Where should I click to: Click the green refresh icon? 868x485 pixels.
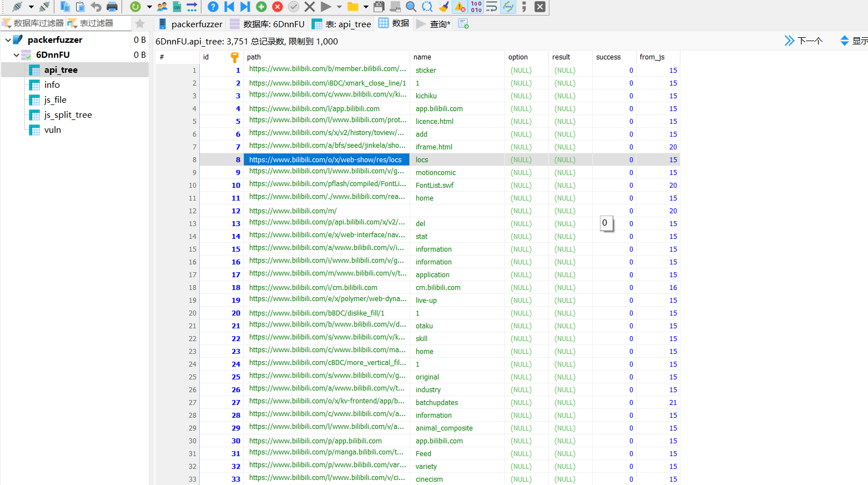pos(135,7)
